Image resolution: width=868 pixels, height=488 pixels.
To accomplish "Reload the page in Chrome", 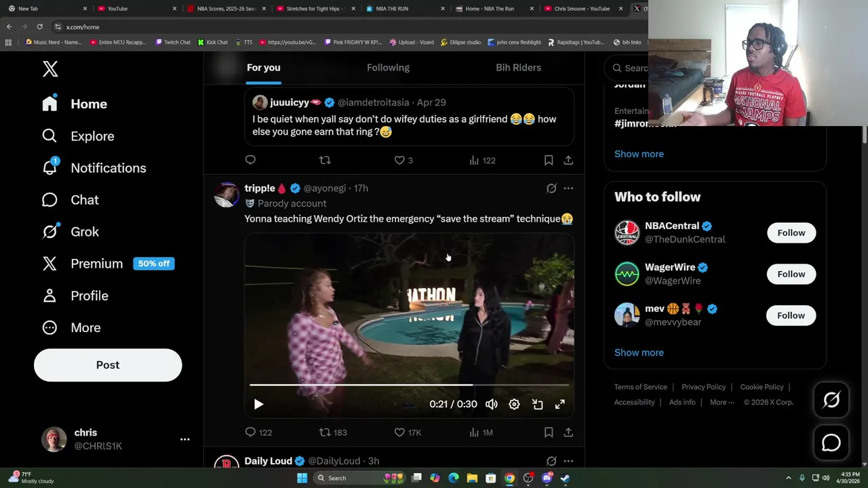I will pos(40,26).
